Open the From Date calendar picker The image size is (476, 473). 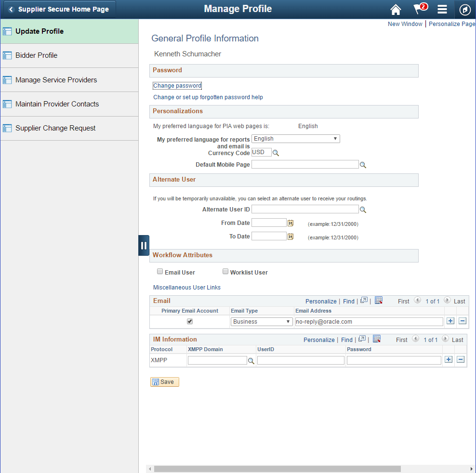pyautogui.click(x=290, y=223)
